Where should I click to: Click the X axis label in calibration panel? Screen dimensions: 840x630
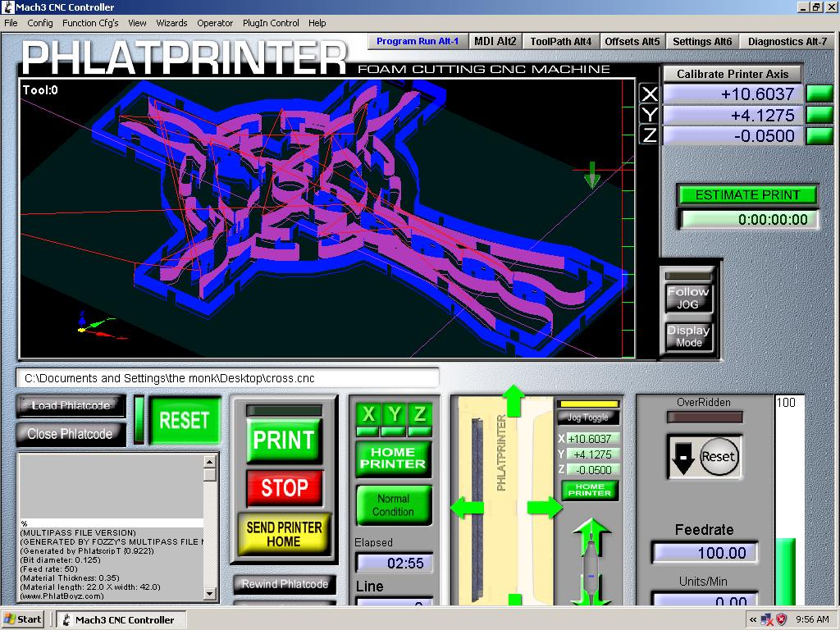649,94
